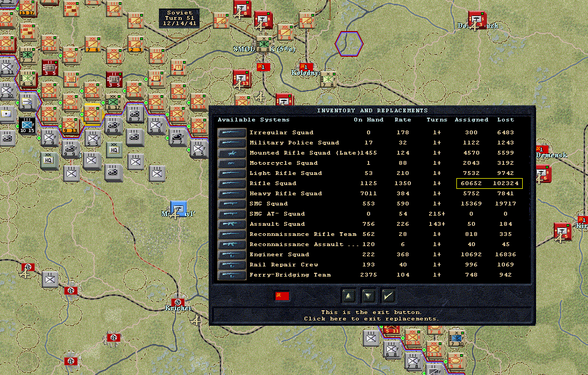Click the up arrow in the inventory list
The image size is (588, 375).
[x=348, y=296]
